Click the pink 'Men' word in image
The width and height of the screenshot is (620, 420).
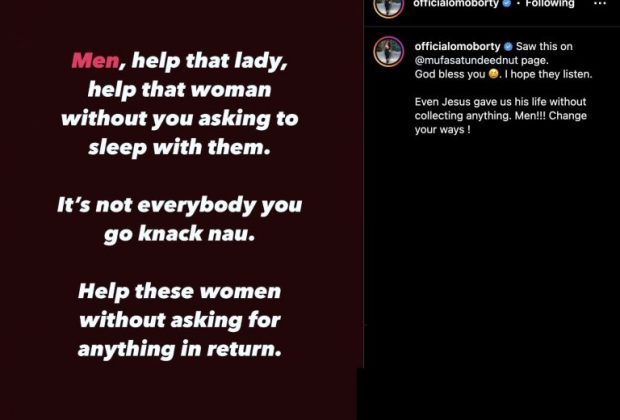[x=95, y=61]
